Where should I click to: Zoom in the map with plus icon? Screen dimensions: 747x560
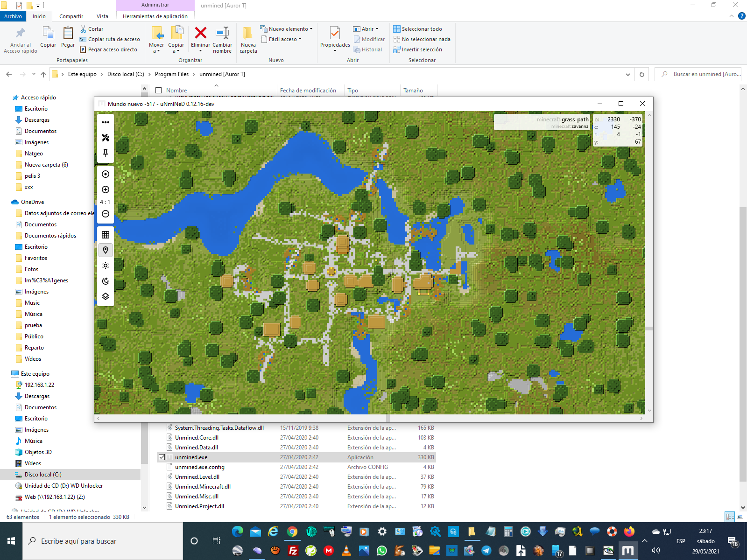coord(106,189)
